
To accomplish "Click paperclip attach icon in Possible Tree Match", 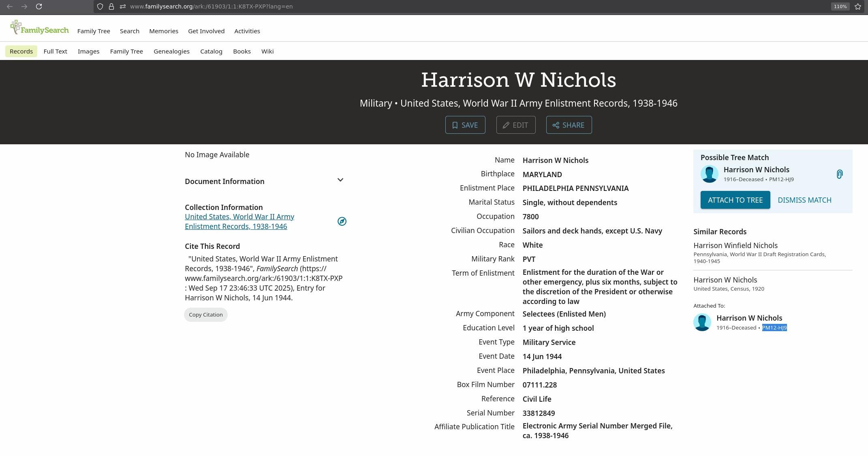I will (x=840, y=174).
